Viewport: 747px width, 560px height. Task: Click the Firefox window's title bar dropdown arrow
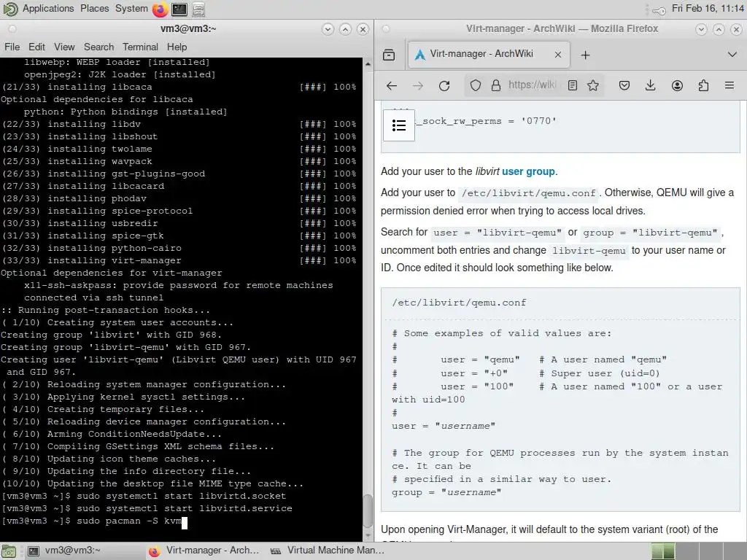click(x=701, y=29)
